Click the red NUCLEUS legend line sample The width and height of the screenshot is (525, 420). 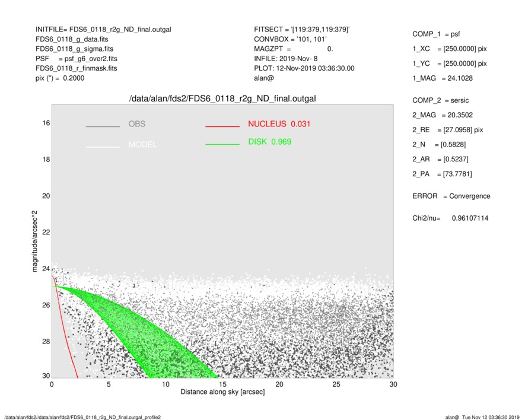tap(222, 126)
